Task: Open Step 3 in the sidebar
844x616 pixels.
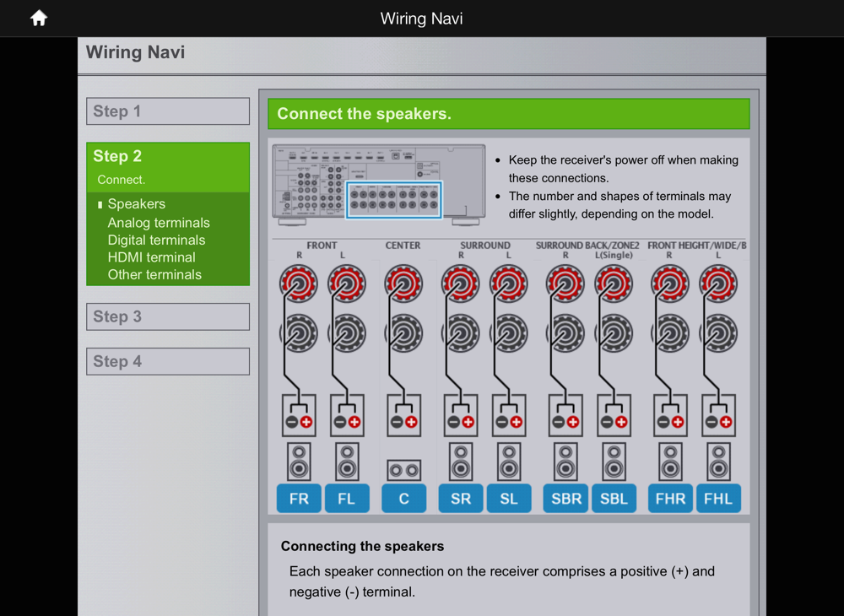Action: tap(168, 316)
